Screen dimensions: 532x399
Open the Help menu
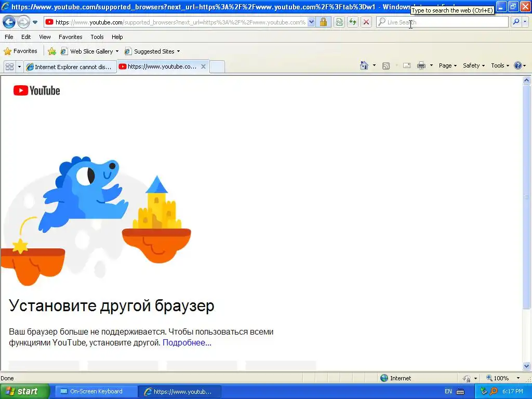[x=117, y=37]
